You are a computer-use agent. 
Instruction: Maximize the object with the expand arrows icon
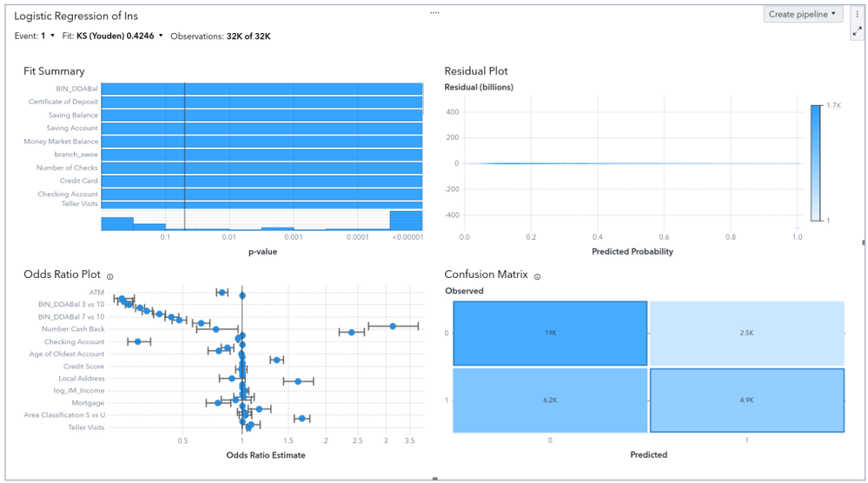pos(858,30)
